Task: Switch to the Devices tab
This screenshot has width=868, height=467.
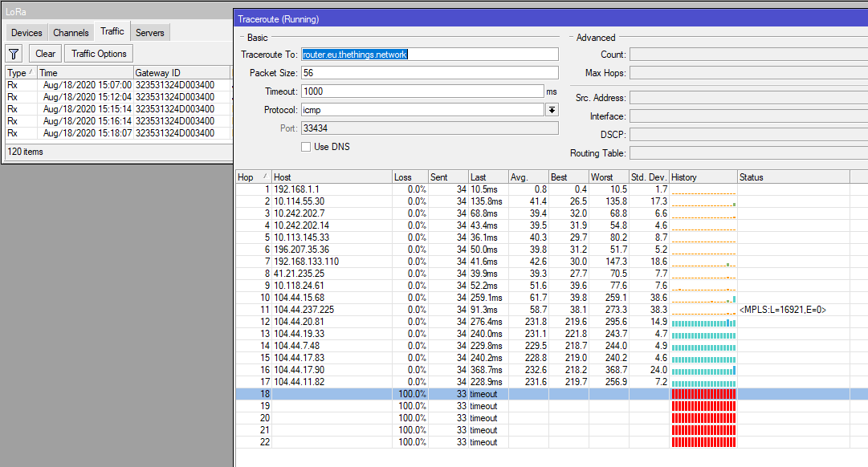Action: point(26,33)
